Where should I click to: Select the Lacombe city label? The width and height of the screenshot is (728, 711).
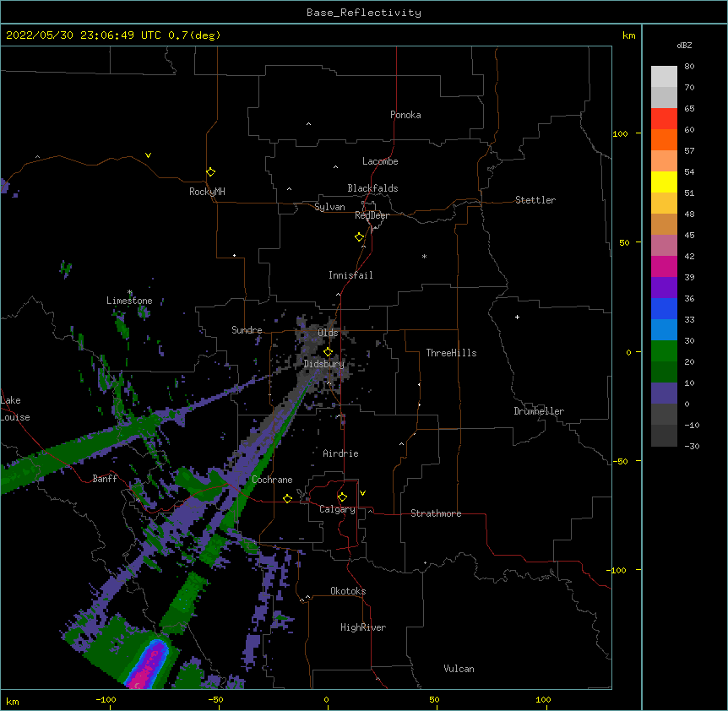pos(380,161)
